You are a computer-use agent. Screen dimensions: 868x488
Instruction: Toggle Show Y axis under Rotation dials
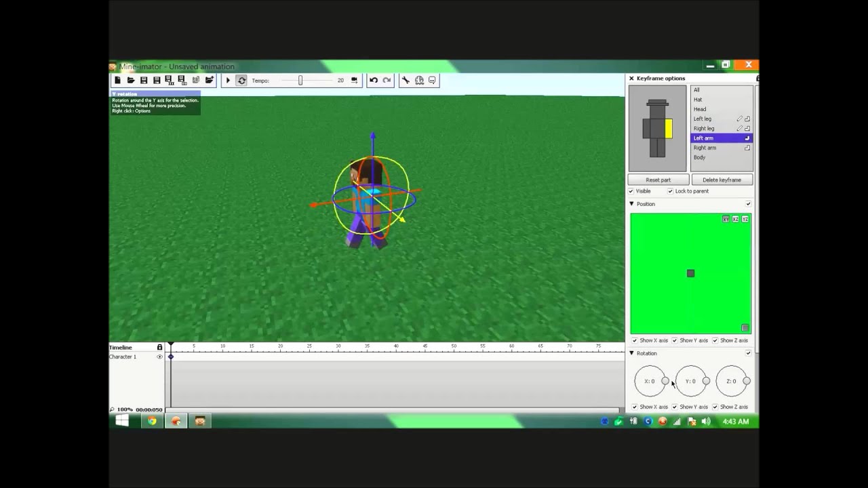(x=674, y=407)
